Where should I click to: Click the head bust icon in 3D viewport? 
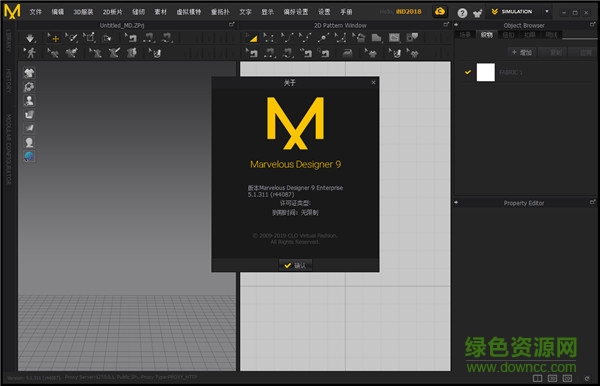(29, 142)
